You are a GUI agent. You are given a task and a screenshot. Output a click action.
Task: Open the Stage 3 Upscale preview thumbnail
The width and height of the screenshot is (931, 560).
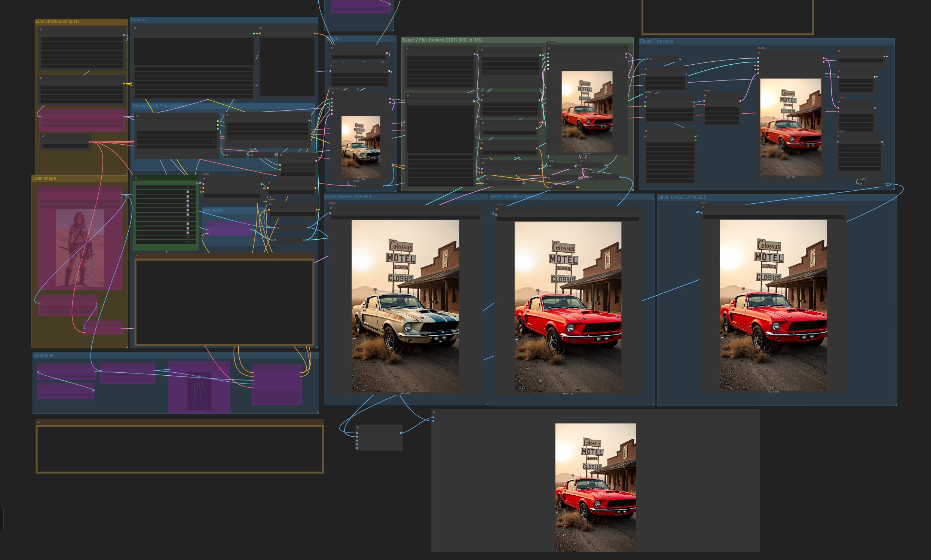[791, 127]
